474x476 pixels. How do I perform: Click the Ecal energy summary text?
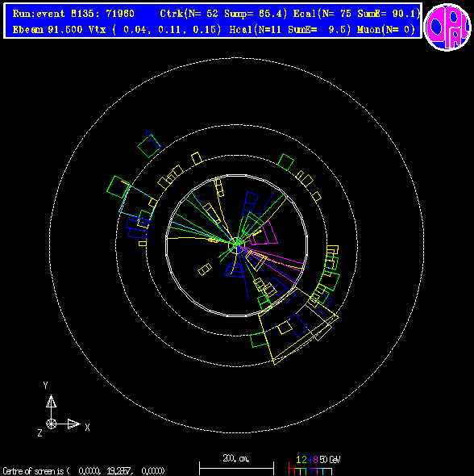(356, 14)
